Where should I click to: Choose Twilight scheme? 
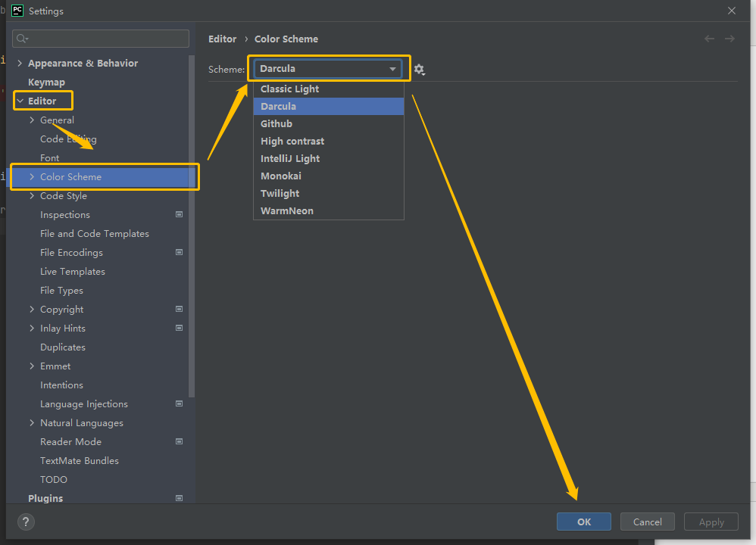[328, 193]
